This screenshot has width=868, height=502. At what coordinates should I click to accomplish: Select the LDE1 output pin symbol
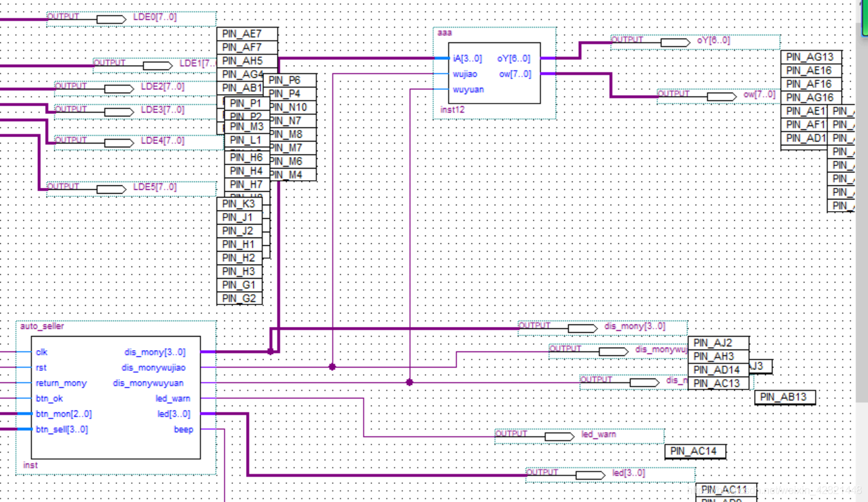(x=158, y=66)
